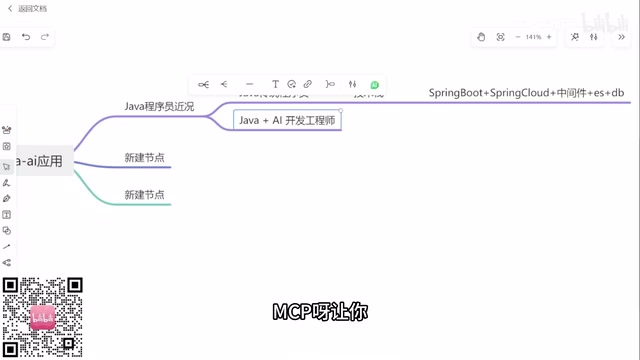Select the hand pan tool
Screen dimensions: 640x360
click(x=481, y=37)
